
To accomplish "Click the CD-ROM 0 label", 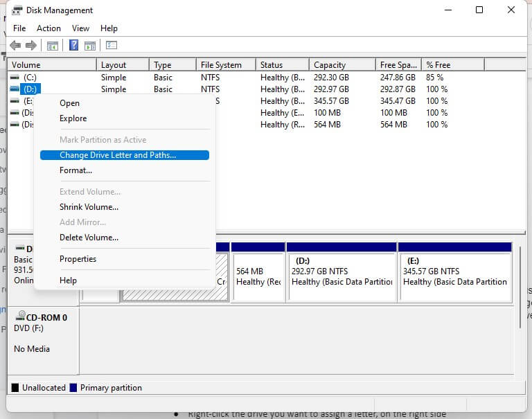I will [x=46, y=318].
